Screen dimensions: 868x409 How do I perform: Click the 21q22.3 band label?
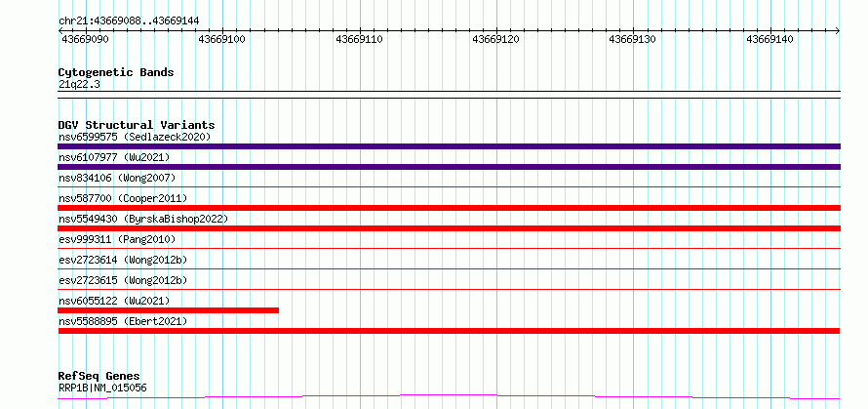click(79, 85)
